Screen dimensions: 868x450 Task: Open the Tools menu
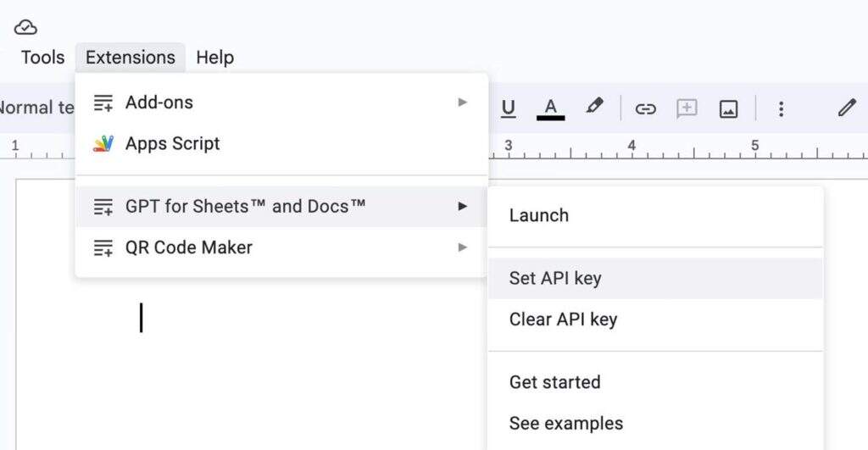(42, 58)
